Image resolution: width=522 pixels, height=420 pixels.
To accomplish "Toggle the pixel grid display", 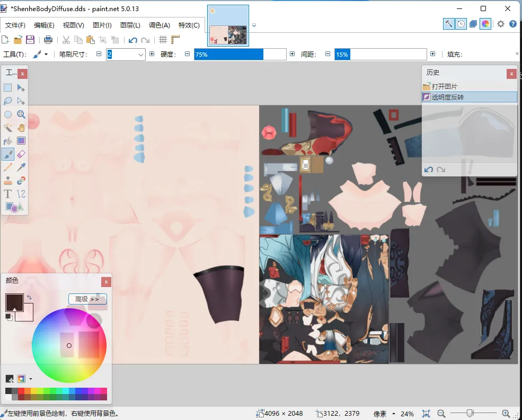I will click(x=163, y=40).
